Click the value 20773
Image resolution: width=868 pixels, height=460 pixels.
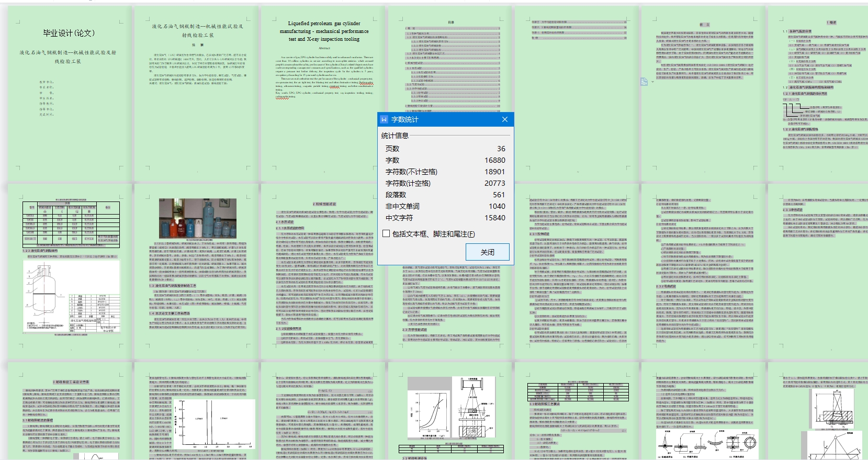pos(495,183)
